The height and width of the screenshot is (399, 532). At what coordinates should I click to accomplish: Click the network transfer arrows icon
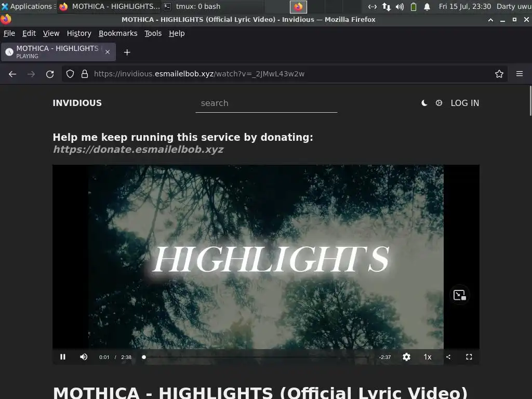pyautogui.click(x=386, y=6)
